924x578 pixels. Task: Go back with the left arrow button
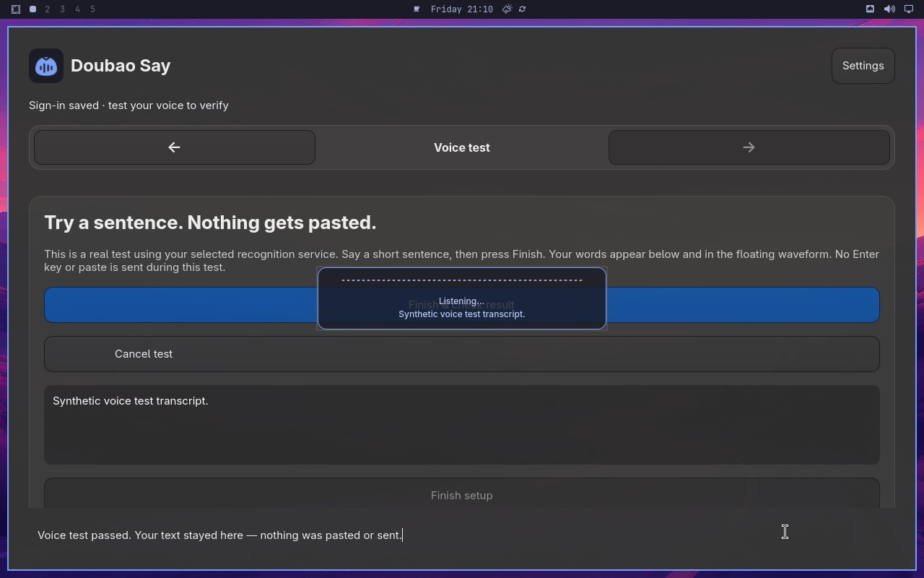174,147
